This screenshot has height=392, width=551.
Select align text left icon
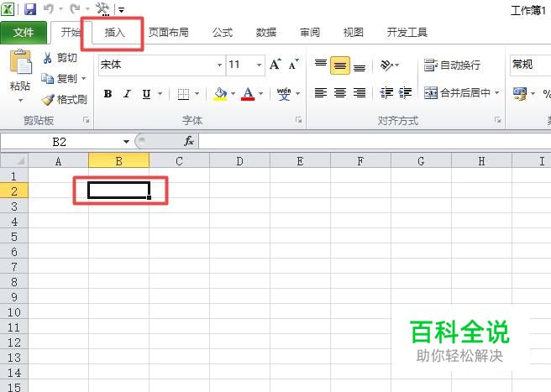(321, 93)
